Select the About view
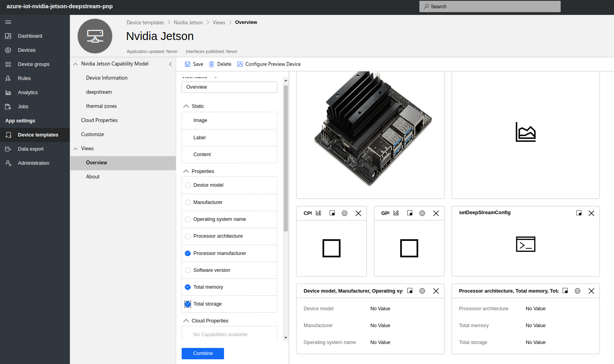This screenshot has height=364, width=614. click(x=93, y=177)
